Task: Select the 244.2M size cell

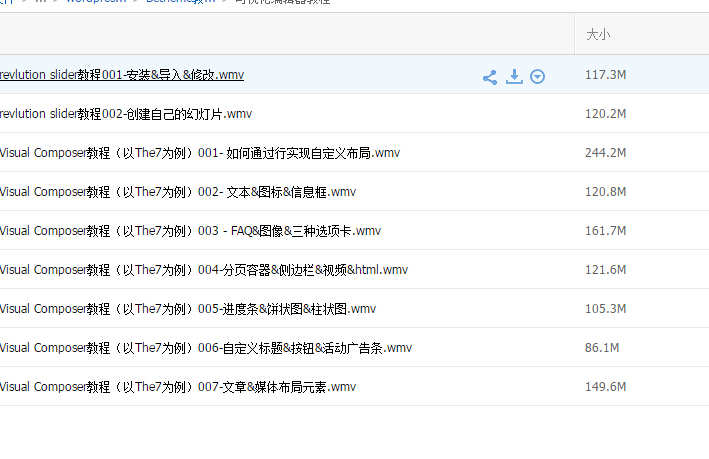Action: click(x=605, y=153)
